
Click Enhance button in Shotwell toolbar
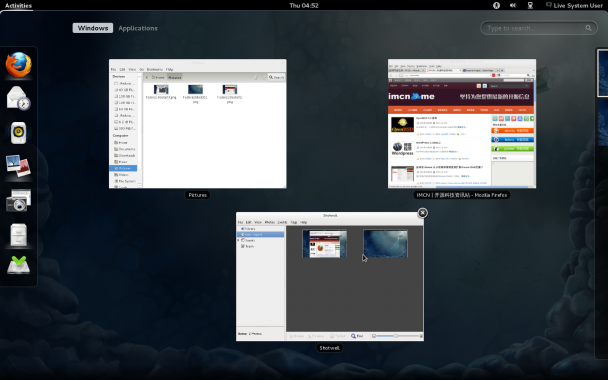coord(316,336)
